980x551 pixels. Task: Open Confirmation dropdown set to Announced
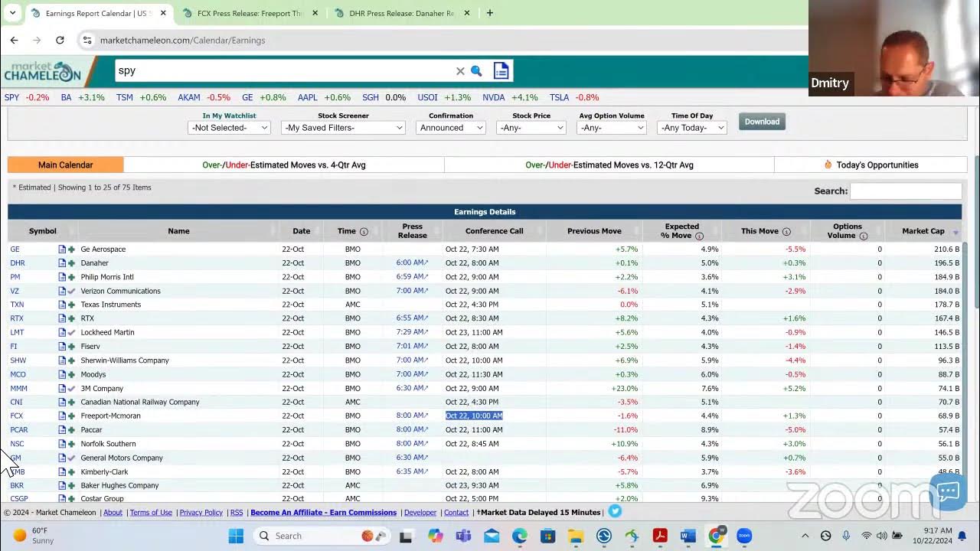[x=451, y=128]
